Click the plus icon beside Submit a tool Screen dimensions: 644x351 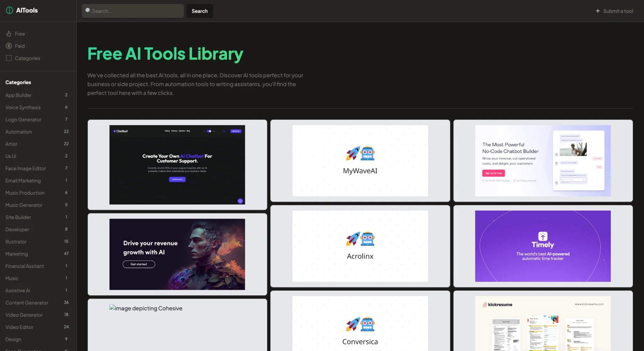pos(598,11)
